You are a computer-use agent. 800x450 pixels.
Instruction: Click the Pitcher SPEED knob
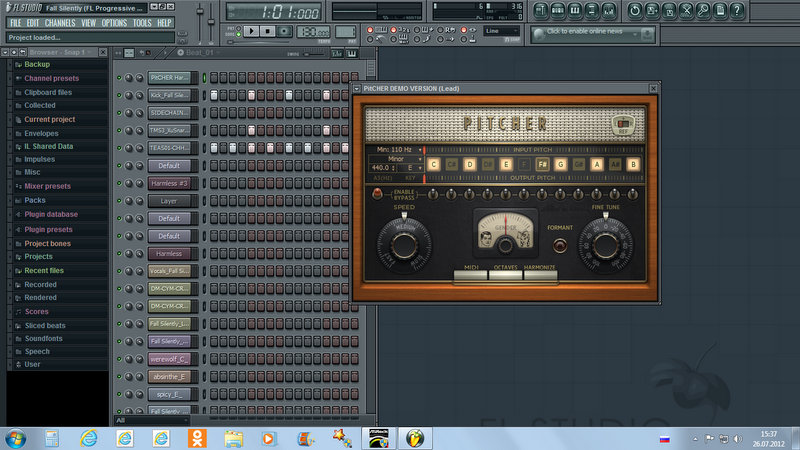point(404,245)
